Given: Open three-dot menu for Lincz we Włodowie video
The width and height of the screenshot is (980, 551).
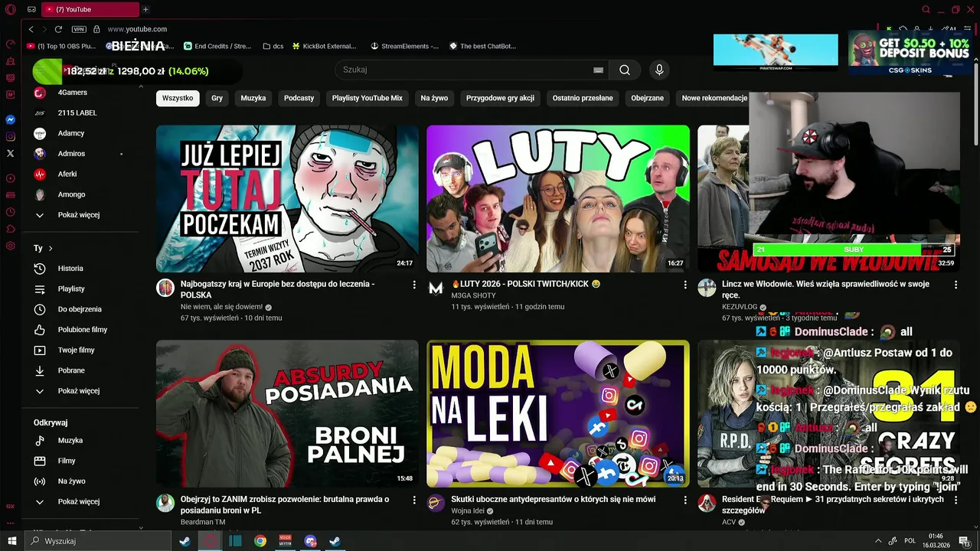Looking at the screenshot, I should tap(955, 285).
